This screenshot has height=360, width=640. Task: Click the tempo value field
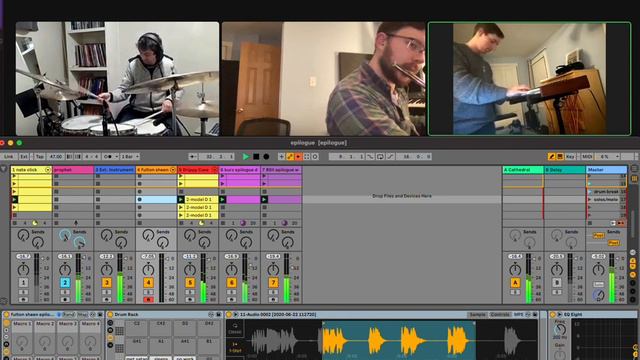pos(56,156)
